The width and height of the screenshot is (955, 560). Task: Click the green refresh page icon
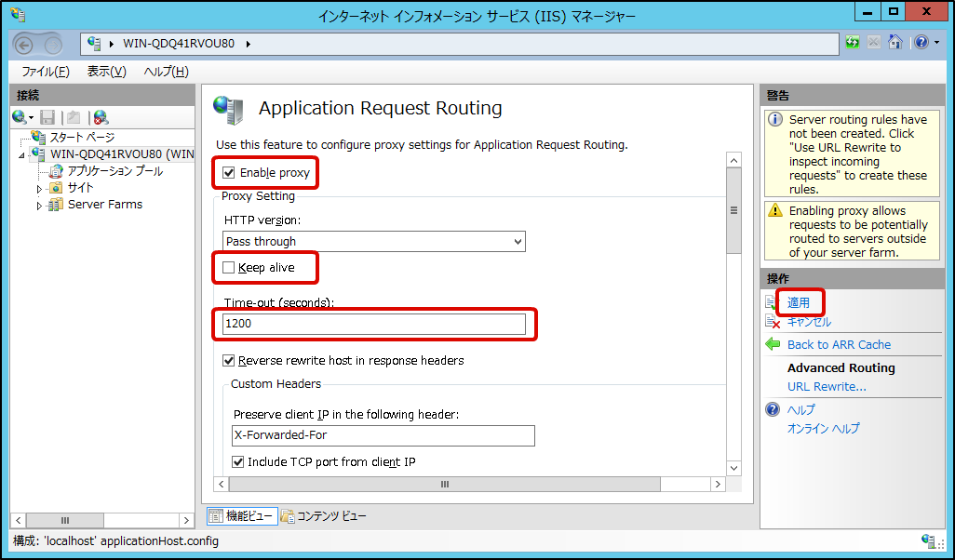[853, 43]
